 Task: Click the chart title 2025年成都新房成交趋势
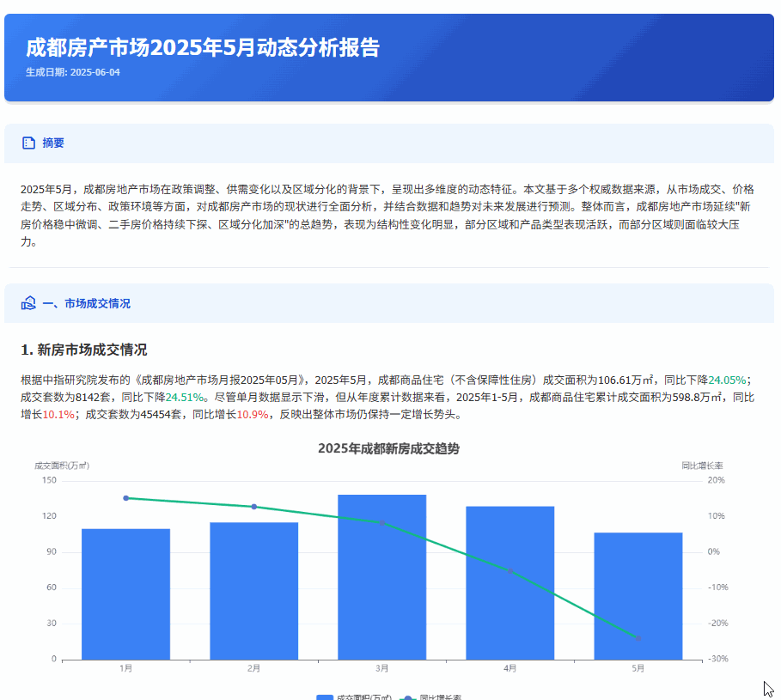point(388,448)
